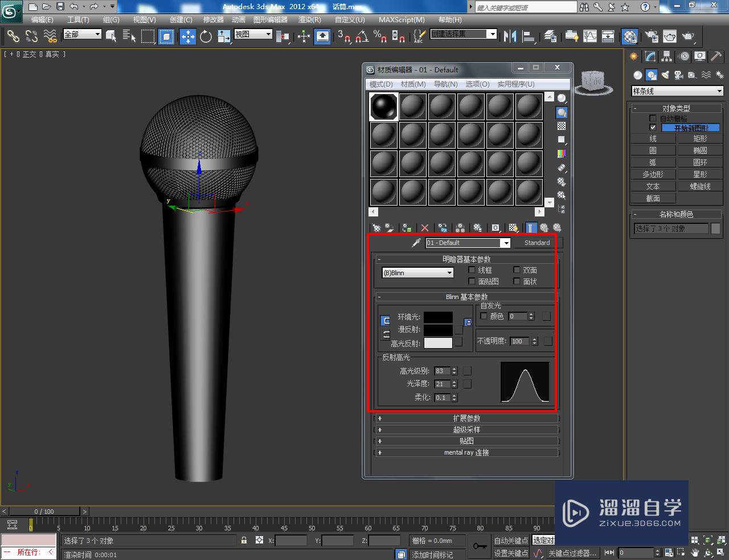The width and height of the screenshot is (729, 560).
Task: Toggle the ambient-diffuse lock button
Action: click(x=468, y=323)
